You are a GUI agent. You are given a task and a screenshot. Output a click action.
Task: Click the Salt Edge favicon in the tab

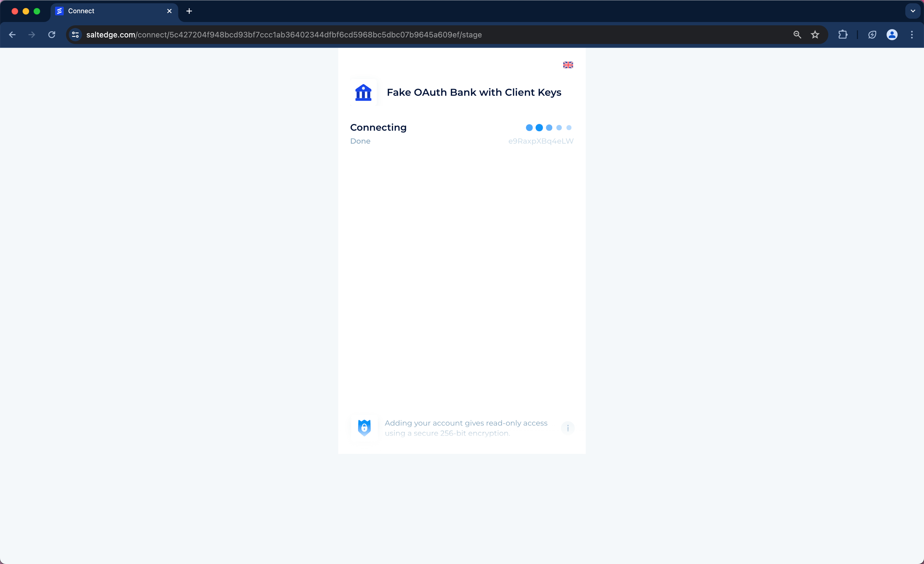point(59,11)
